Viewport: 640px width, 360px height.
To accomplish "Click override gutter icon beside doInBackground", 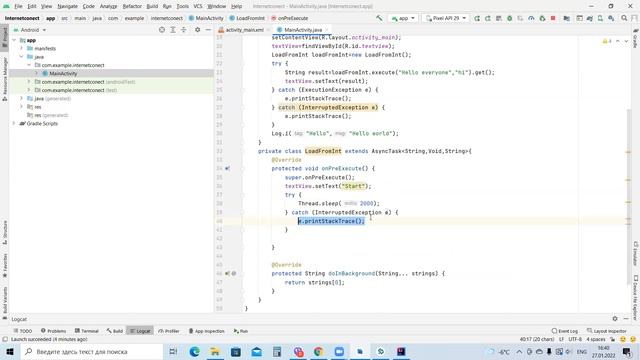I will (227, 273).
